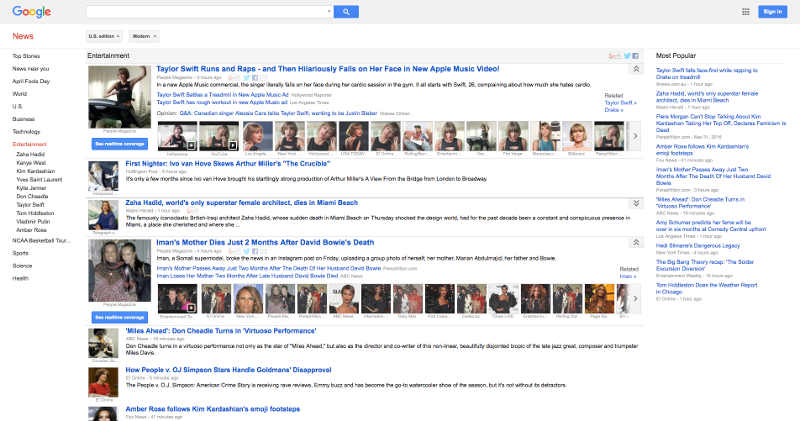Click Google+ icon under Taylor Swift headline
This screenshot has height=421, width=800.
[x=234, y=78]
